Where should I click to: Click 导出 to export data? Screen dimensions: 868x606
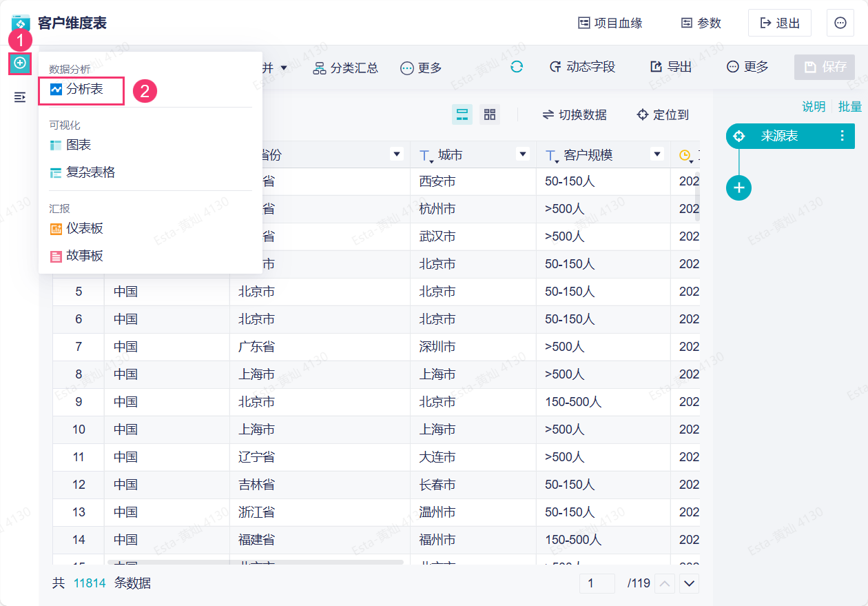(671, 67)
